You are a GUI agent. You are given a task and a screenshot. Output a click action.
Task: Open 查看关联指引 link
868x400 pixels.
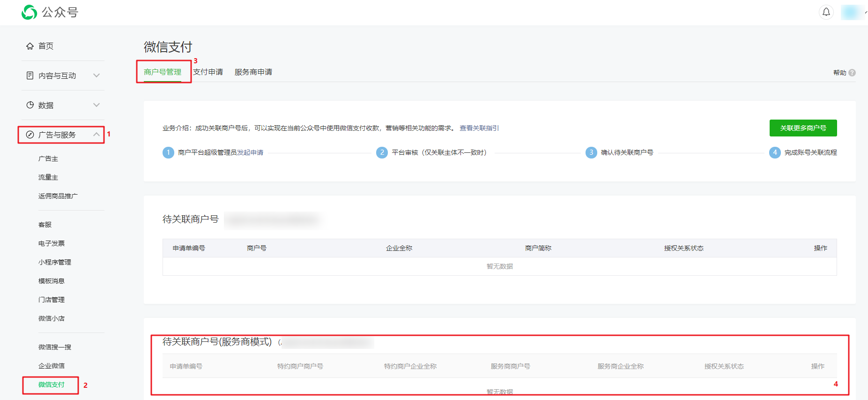479,128
